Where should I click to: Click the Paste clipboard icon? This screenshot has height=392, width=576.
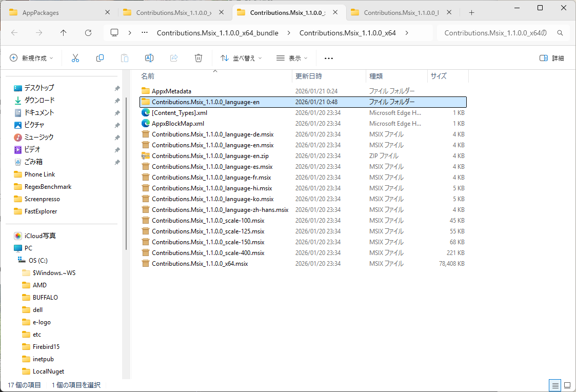coord(125,58)
